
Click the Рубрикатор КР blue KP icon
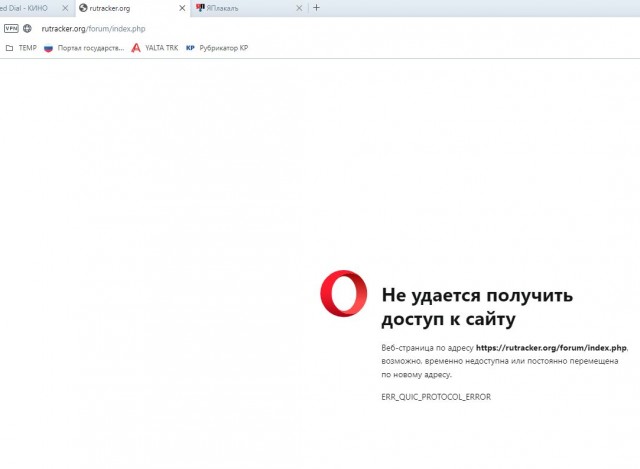(x=190, y=48)
